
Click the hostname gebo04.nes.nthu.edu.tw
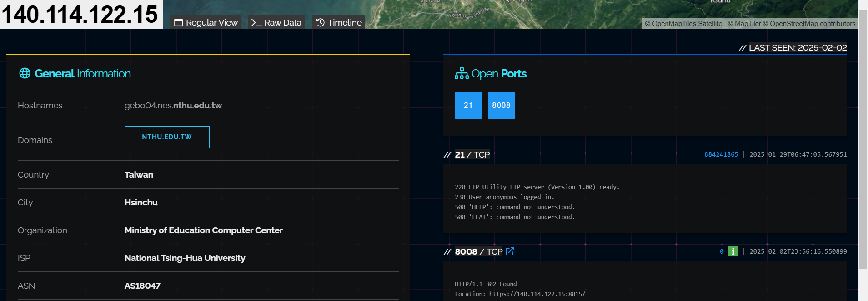173,105
